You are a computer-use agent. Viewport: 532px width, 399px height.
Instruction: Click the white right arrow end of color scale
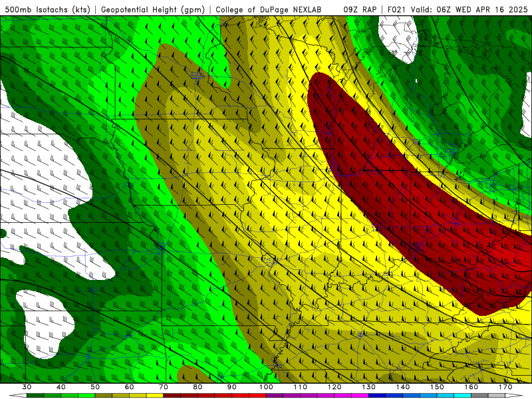[513, 395]
